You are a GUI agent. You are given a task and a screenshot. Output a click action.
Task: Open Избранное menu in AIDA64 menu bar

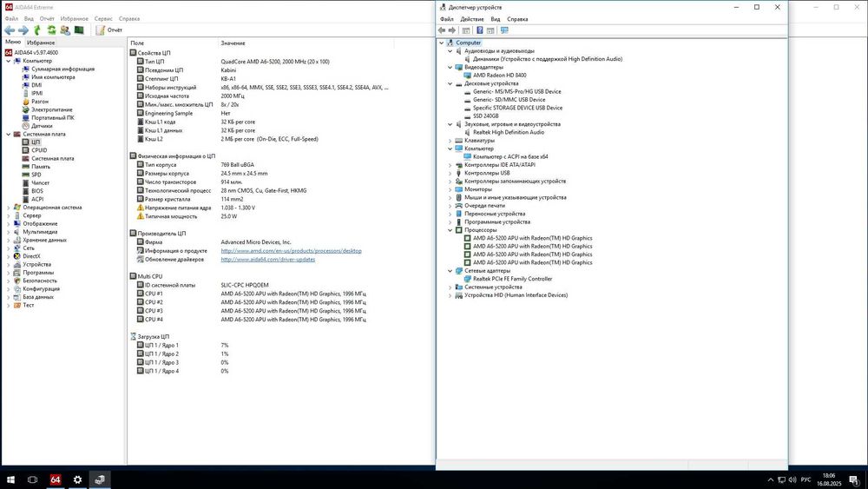[74, 19]
